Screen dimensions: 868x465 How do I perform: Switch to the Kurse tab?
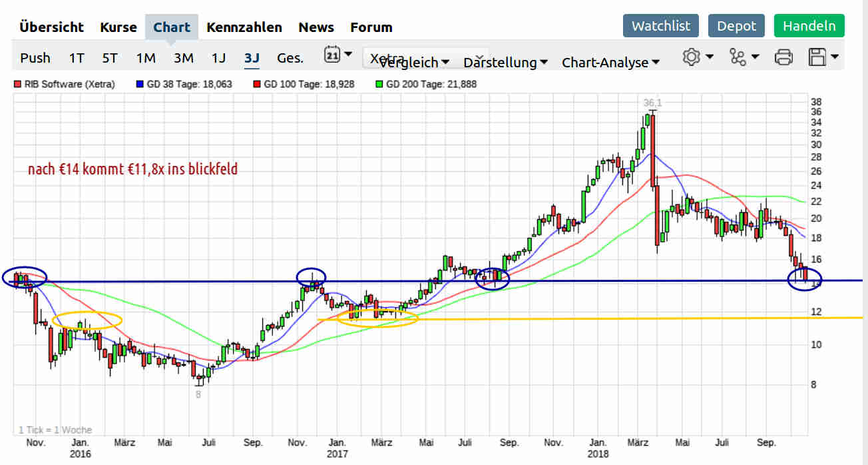(x=118, y=27)
